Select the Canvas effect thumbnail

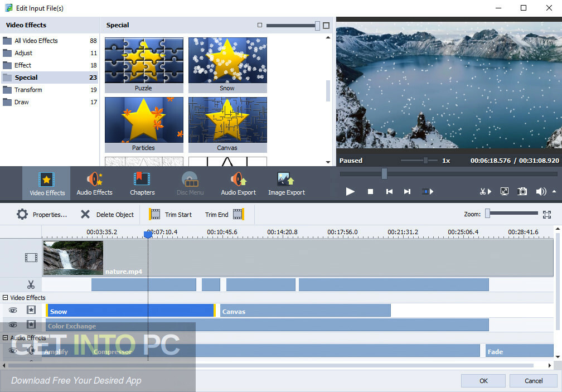click(227, 125)
